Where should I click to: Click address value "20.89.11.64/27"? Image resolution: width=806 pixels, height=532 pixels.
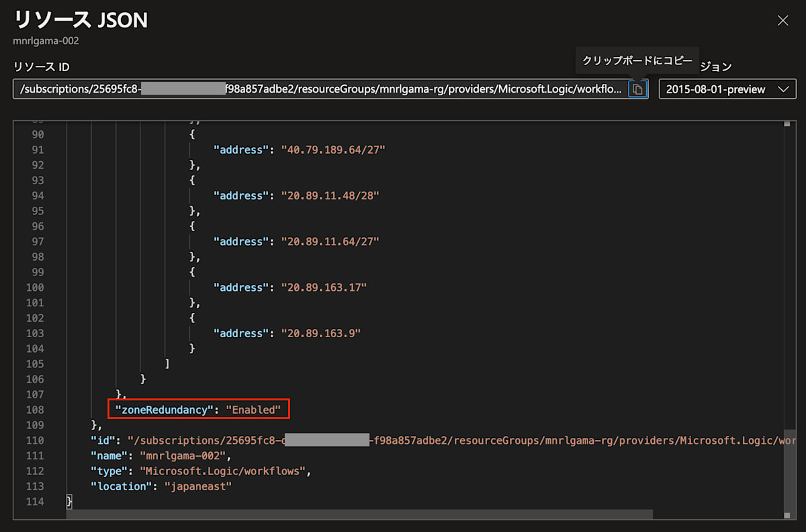(x=330, y=241)
